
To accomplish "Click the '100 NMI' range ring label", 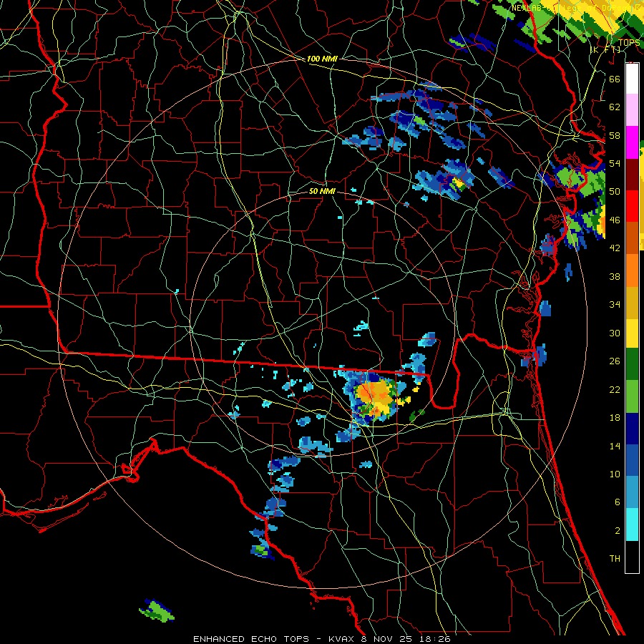I will point(321,59).
